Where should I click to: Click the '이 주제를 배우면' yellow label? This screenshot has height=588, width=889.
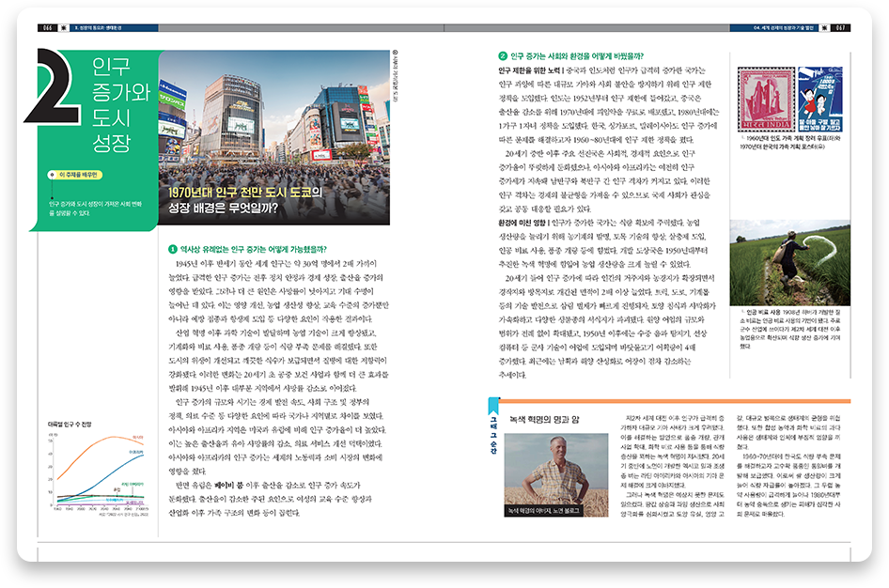(x=75, y=175)
